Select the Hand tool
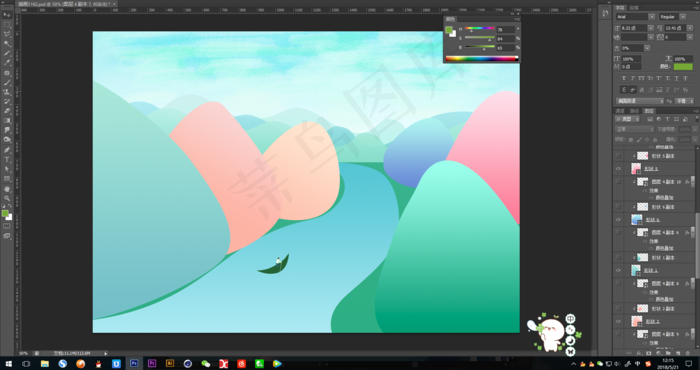Screen dimensions: 700x370 point(7,189)
